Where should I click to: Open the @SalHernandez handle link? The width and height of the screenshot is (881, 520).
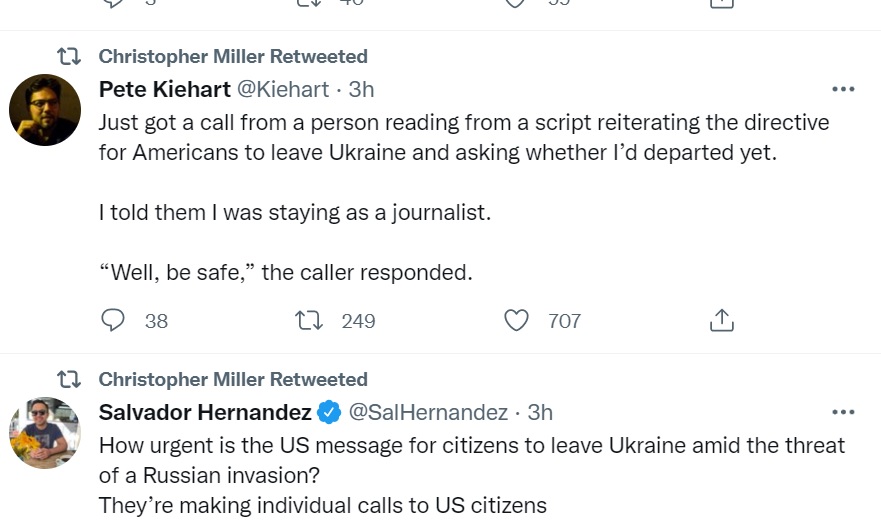428,412
